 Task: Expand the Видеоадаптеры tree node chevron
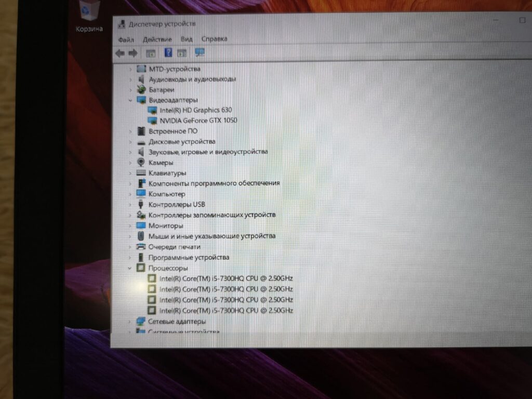[130, 99]
